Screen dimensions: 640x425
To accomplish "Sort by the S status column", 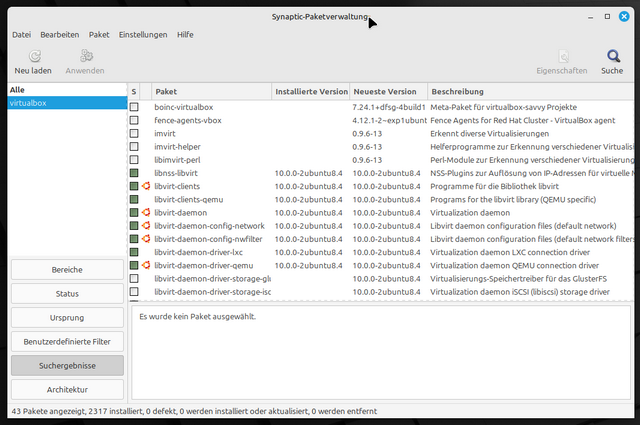I will pos(134,91).
